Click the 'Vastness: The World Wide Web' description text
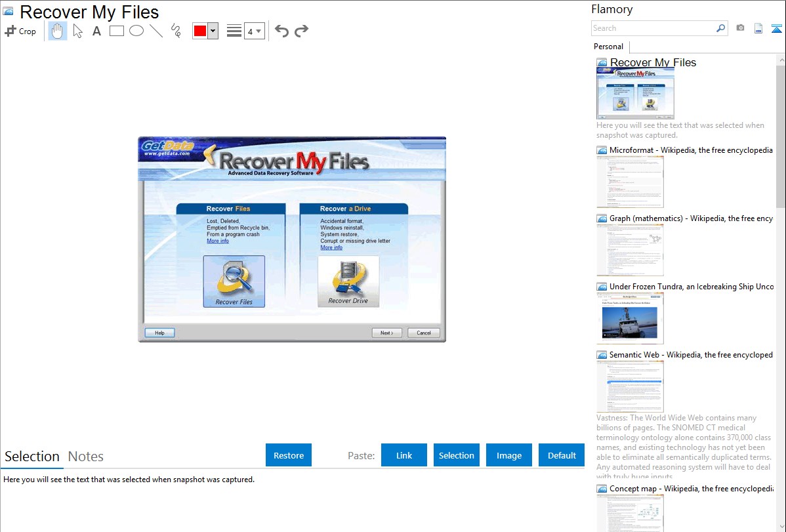This screenshot has height=532, width=786. tap(684, 447)
